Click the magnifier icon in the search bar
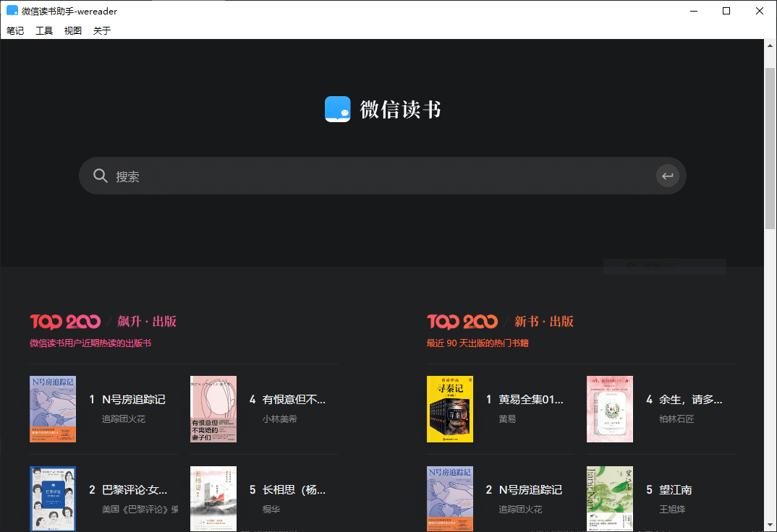This screenshot has height=532, width=777. 101,175
